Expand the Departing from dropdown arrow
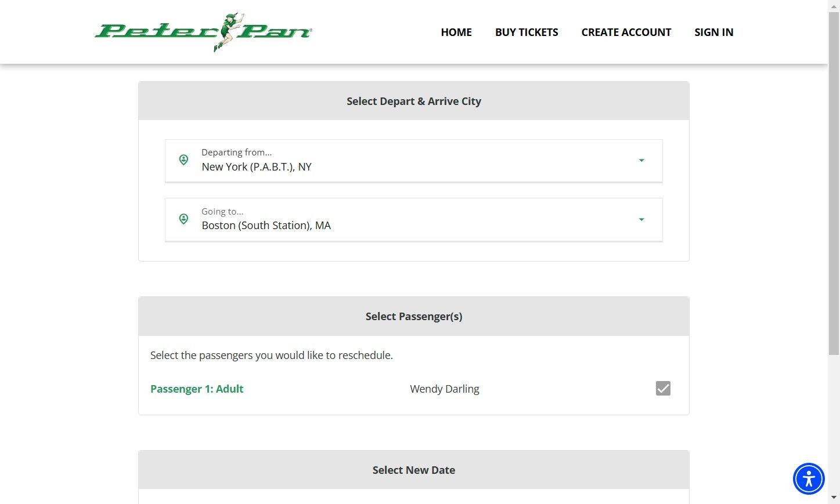The width and height of the screenshot is (840, 504). point(641,161)
